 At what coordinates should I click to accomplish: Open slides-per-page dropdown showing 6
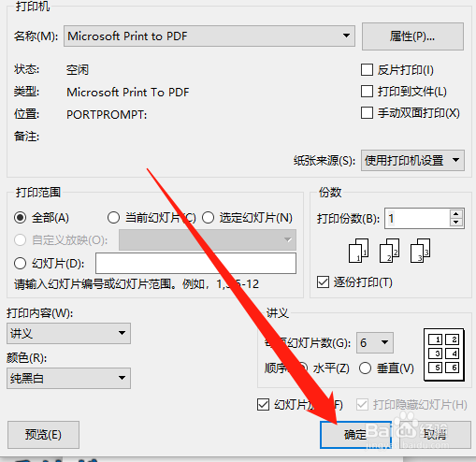375,342
